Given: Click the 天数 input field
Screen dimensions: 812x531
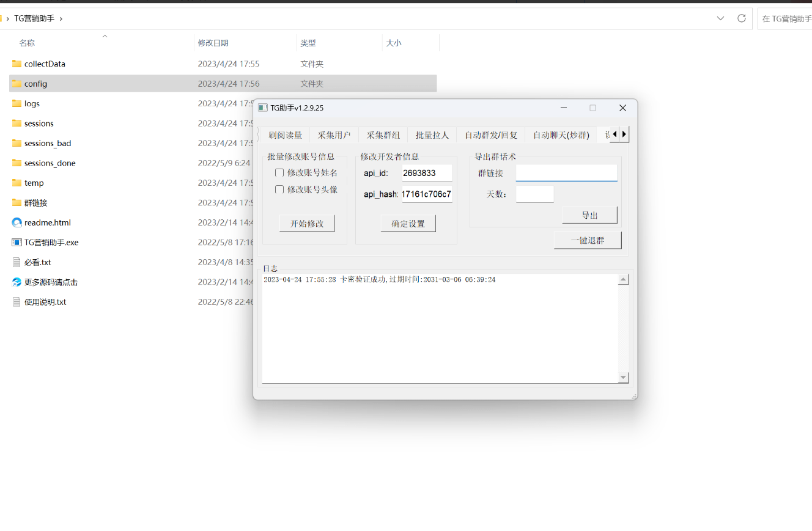Looking at the screenshot, I should coord(534,194).
